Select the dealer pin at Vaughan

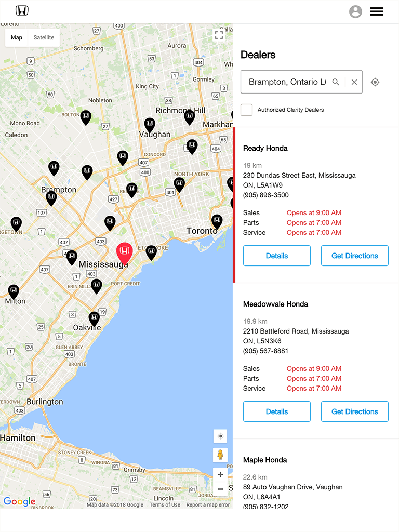point(150,126)
